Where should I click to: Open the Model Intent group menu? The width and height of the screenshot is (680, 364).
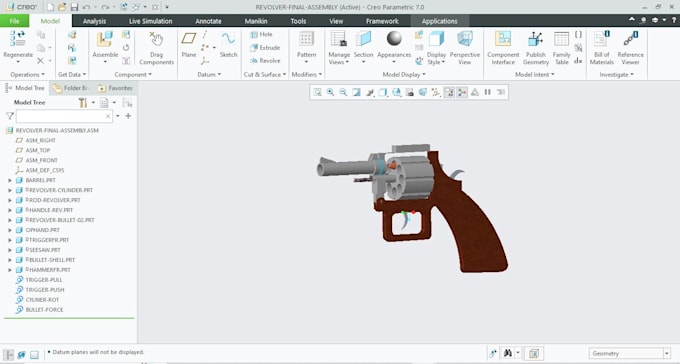pyautogui.click(x=534, y=75)
